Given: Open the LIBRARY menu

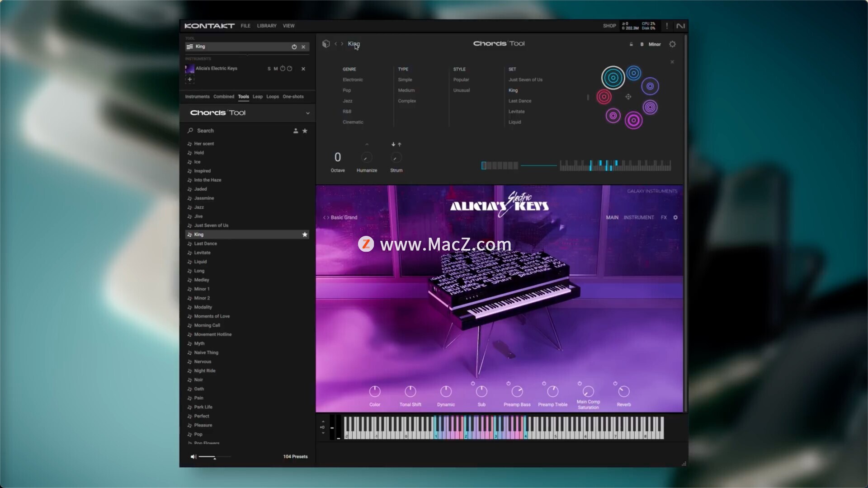Looking at the screenshot, I should (x=267, y=26).
